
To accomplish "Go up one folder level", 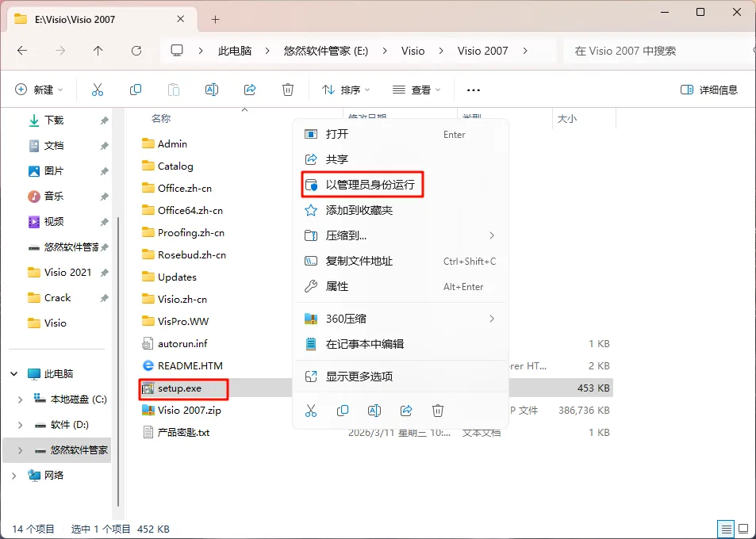I will (x=98, y=51).
